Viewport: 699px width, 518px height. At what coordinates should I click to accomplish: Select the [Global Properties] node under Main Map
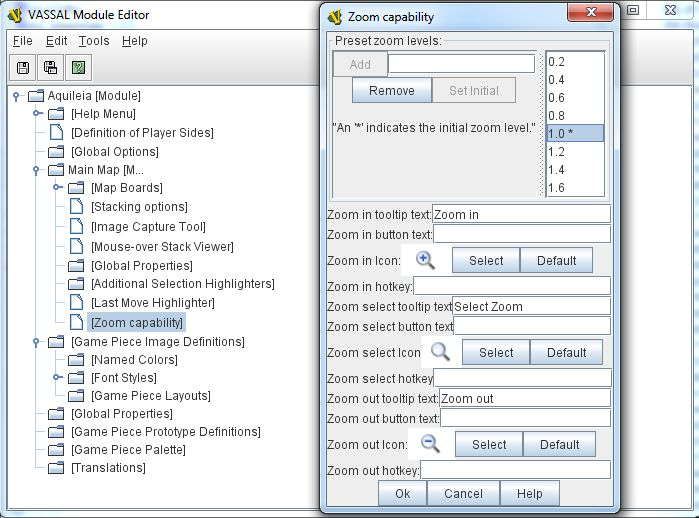tap(142, 266)
